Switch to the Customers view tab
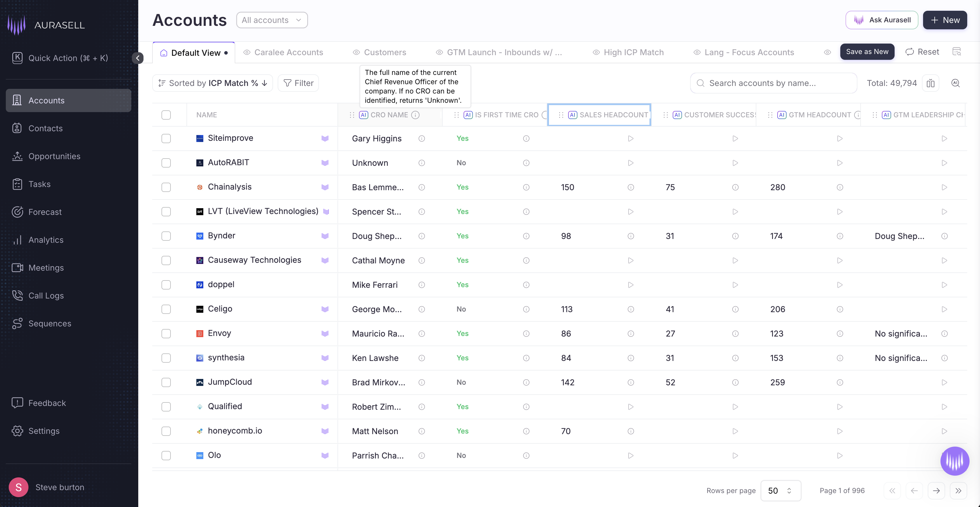The width and height of the screenshot is (980, 507). [x=385, y=53]
